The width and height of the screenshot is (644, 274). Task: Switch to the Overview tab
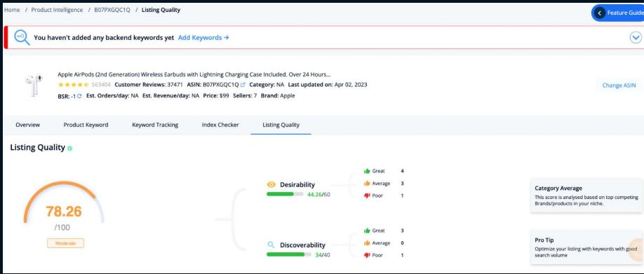point(27,125)
